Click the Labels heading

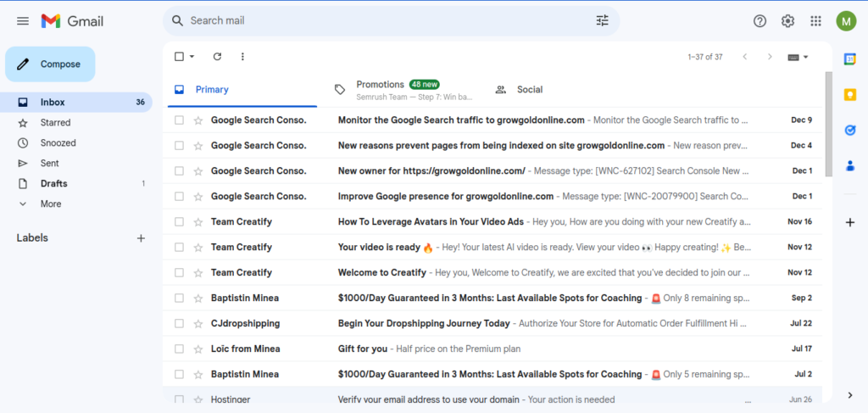[x=32, y=238]
